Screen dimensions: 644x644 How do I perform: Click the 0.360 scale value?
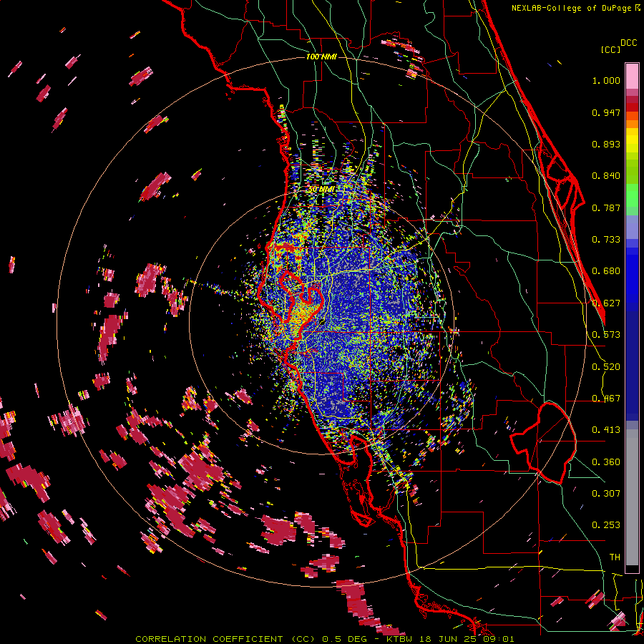(x=606, y=462)
